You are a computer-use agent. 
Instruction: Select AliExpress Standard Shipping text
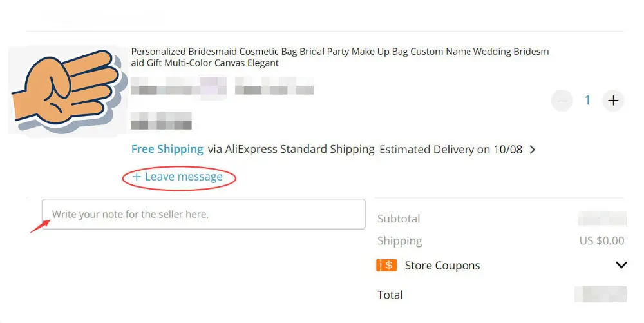click(x=291, y=149)
